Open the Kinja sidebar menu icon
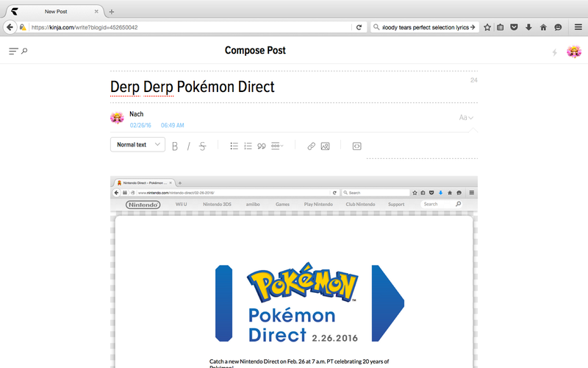This screenshot has height=368, width=588. click(x=13, y=51)
